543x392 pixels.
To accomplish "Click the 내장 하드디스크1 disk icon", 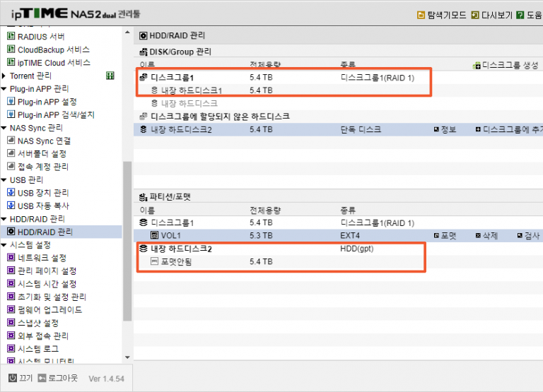I will (154, 90).
